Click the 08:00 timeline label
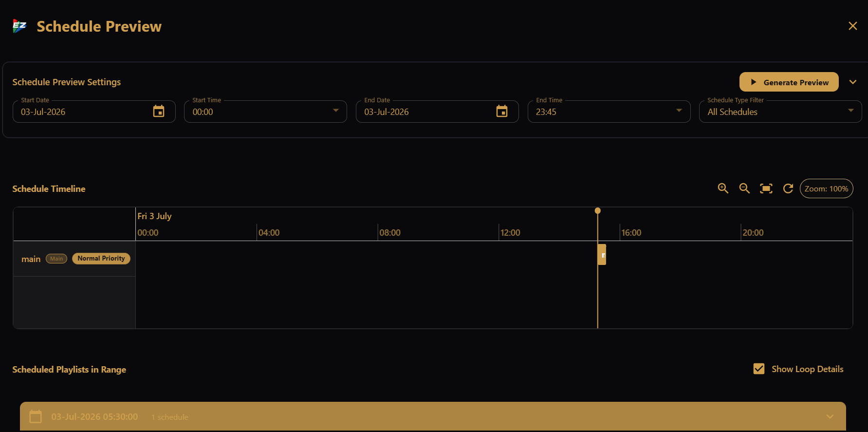The width and height of the screenshot is (868, 432). pyautogui.click(x=390, y=233)
